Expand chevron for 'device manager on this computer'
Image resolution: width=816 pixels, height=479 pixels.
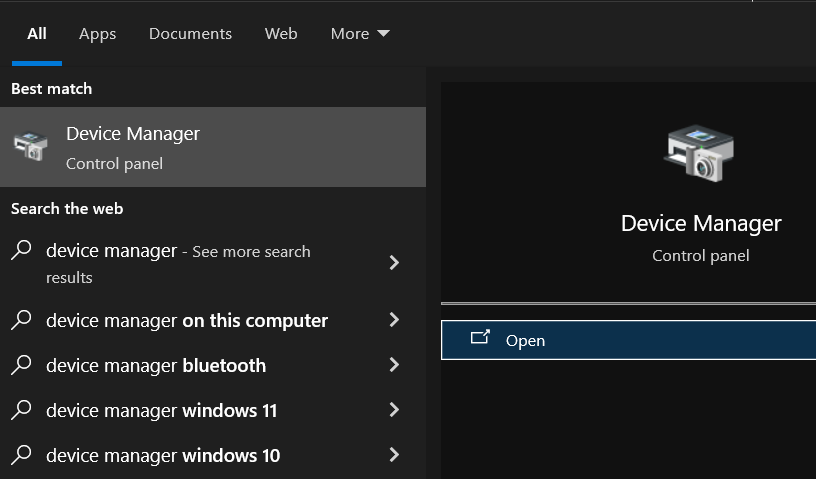[394, 320]
